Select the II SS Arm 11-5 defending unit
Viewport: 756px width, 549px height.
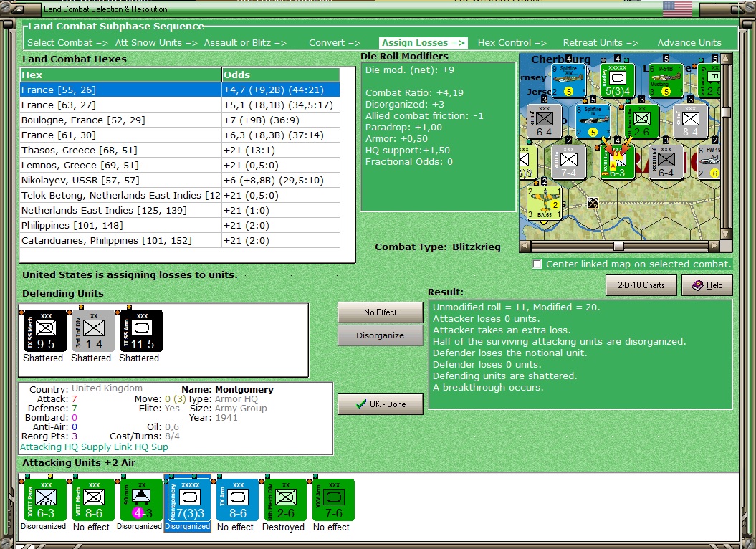[x=141, y=331]
